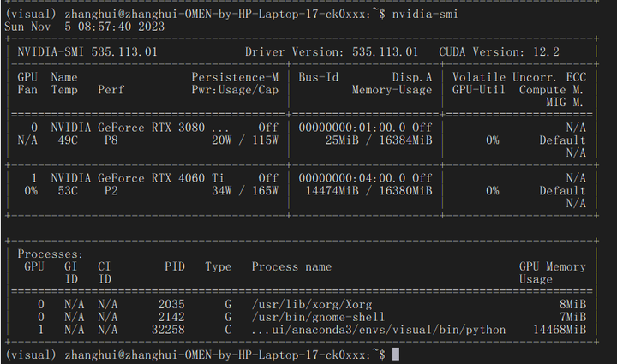Click the "Persistence-M" column header
Screen dimensions: 617x364
235,77
